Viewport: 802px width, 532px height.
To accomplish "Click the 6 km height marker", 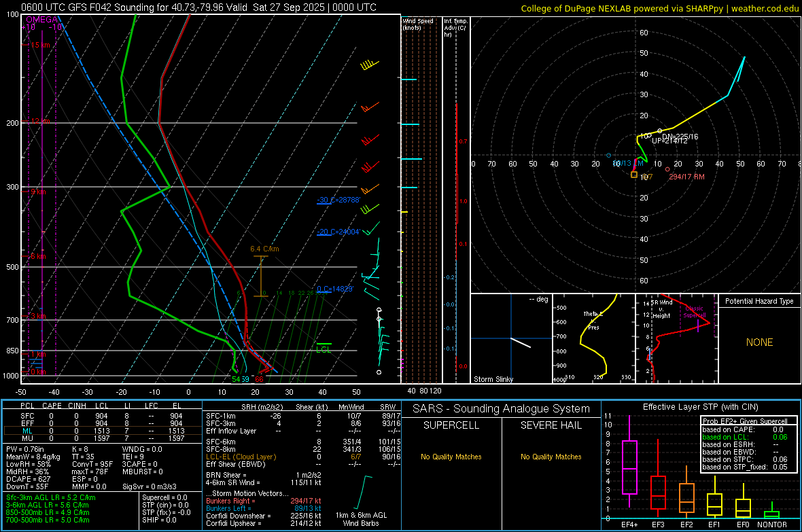I will click(38, 256).
